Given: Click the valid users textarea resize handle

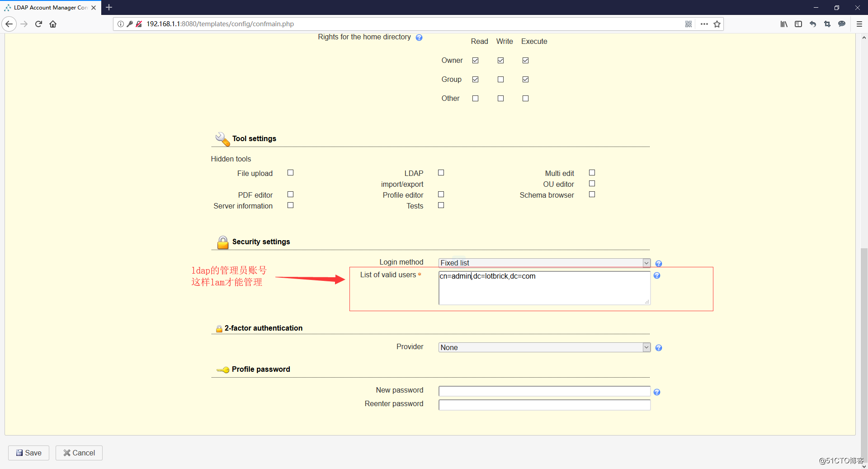Looking at the screenshot, I should (647, 302).
